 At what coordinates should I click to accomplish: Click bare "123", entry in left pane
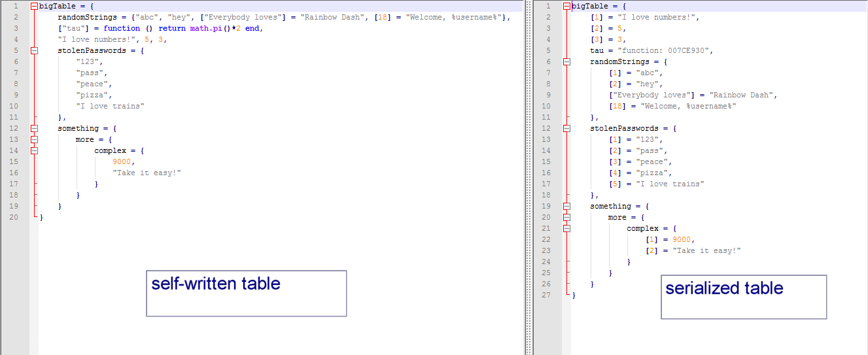click(x=90, y=61)
